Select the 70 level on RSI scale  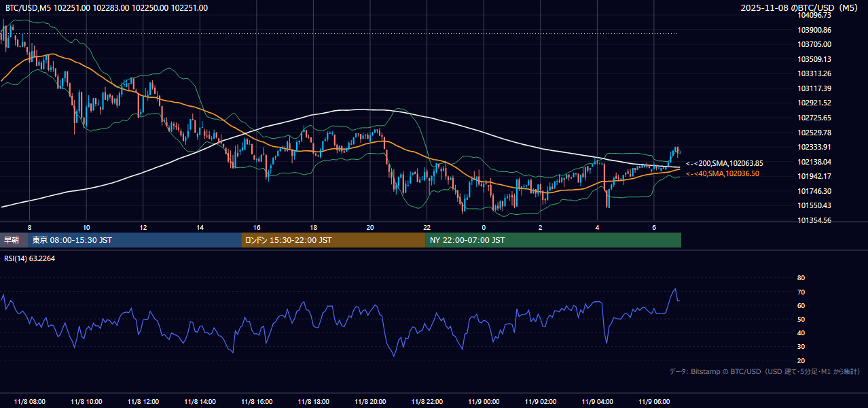pyautogui.click(x=801, y=292)
